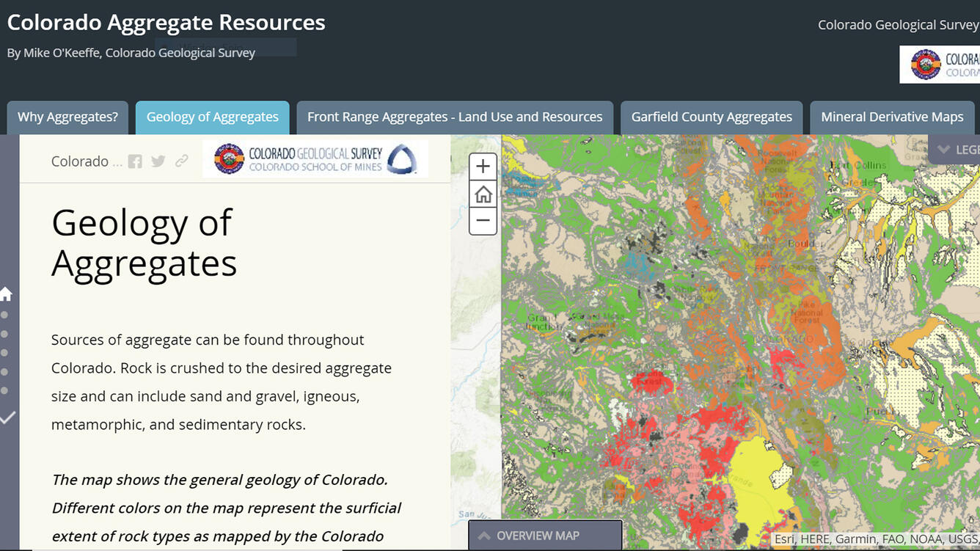
Task: Zoom in on the map with the plus icon
Action: (483, 166)
